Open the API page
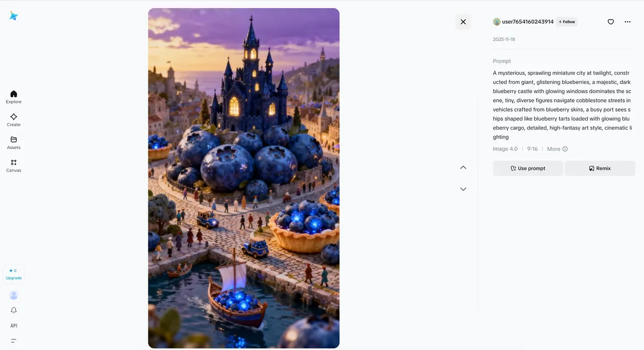This screenshot has width=644, height=350. click(14, 326)
